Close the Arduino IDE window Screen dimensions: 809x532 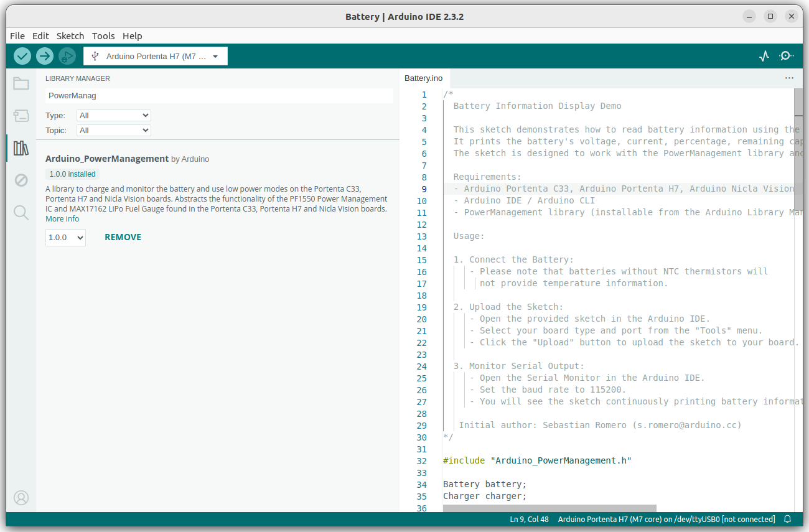coord(791,17)
